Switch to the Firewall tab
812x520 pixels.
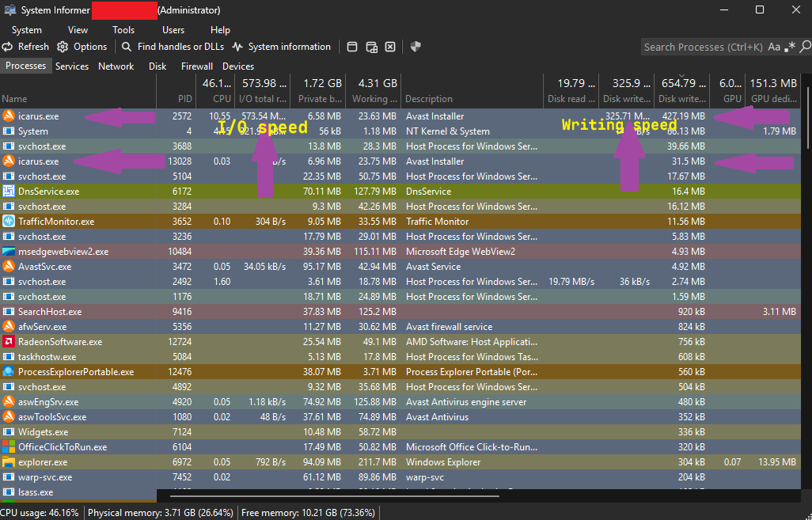[197, 66]
